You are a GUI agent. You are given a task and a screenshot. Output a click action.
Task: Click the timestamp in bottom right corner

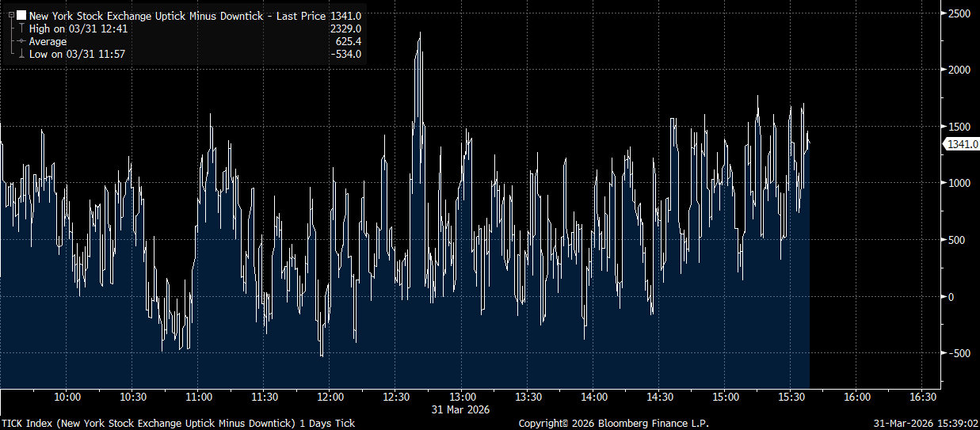coord(925,423)
